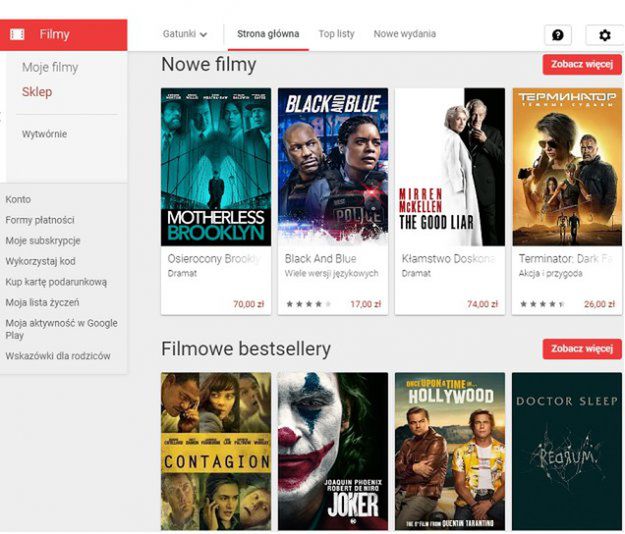Click the Terminator: Dark Fate title text

tap(566, 259)
